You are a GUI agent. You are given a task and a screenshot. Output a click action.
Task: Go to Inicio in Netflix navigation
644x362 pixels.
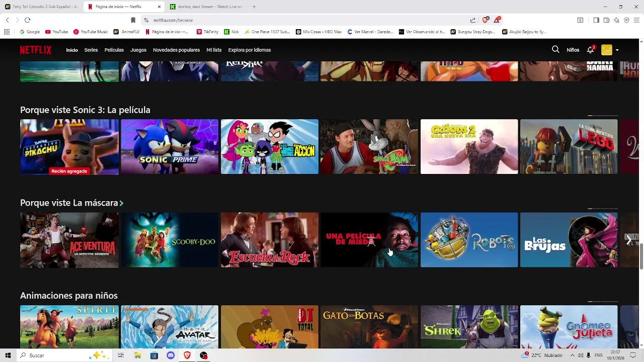[x=72, y=50]
